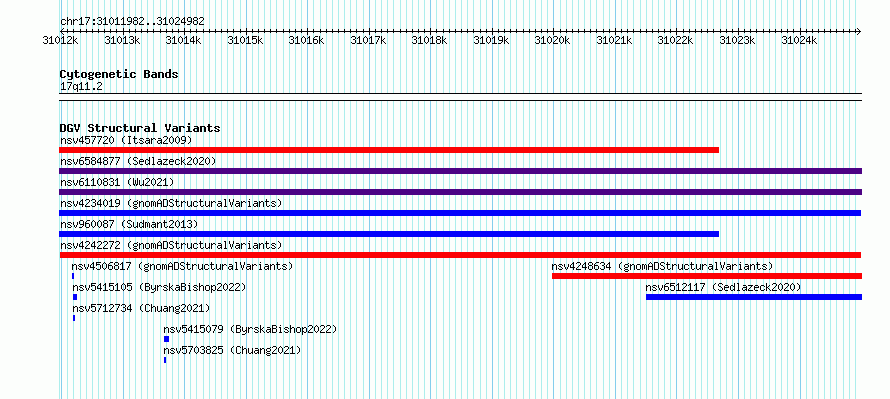
Task: Click nsv4234019 (gnomADStructuralVariants) label
Action: (x=171, y=203)
